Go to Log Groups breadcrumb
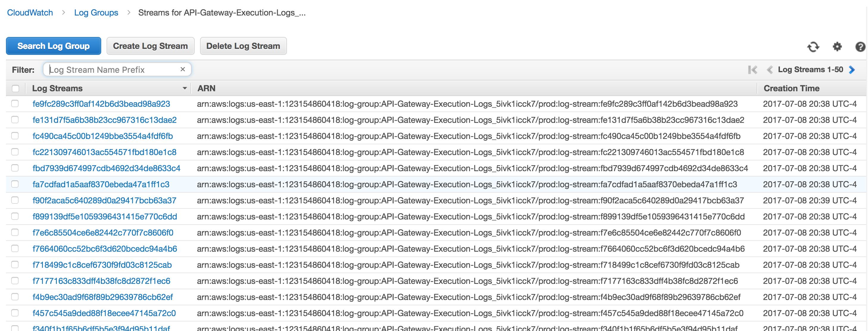Viewport: 868px width, 331px height. click(96, 13)
